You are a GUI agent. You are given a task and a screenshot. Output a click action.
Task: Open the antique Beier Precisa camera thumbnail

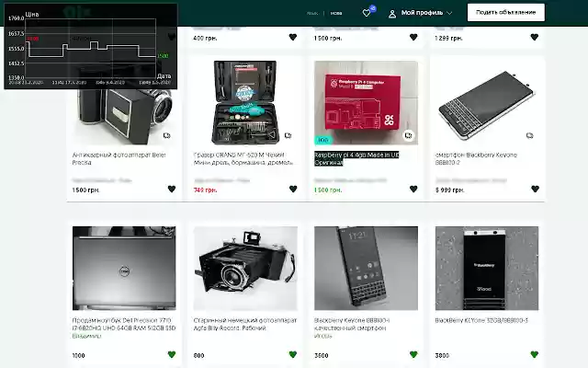click(x=124, y=117)
